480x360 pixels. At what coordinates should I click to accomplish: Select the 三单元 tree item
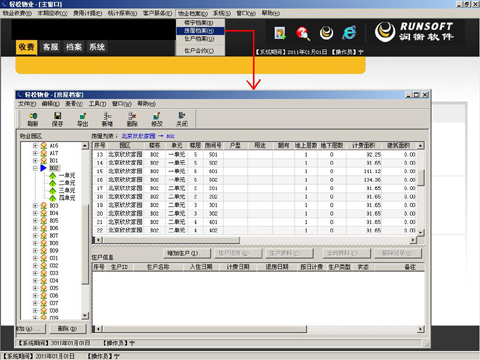pyautogui.click(x=67, y=191)
